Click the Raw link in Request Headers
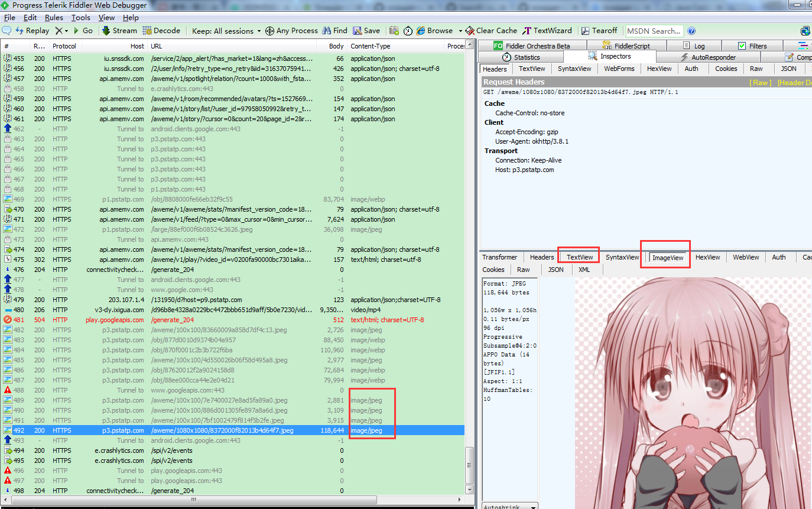 pos(759,82)
